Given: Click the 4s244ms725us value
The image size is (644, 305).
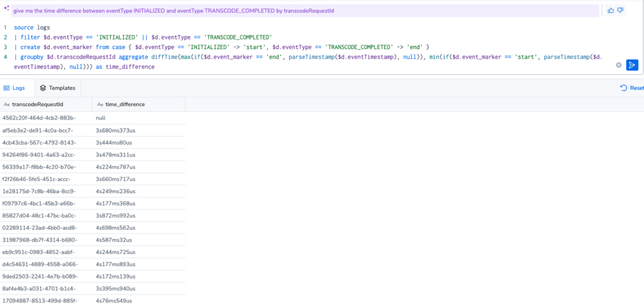Looking at the screenshot, I should click(x=116, y=252).
